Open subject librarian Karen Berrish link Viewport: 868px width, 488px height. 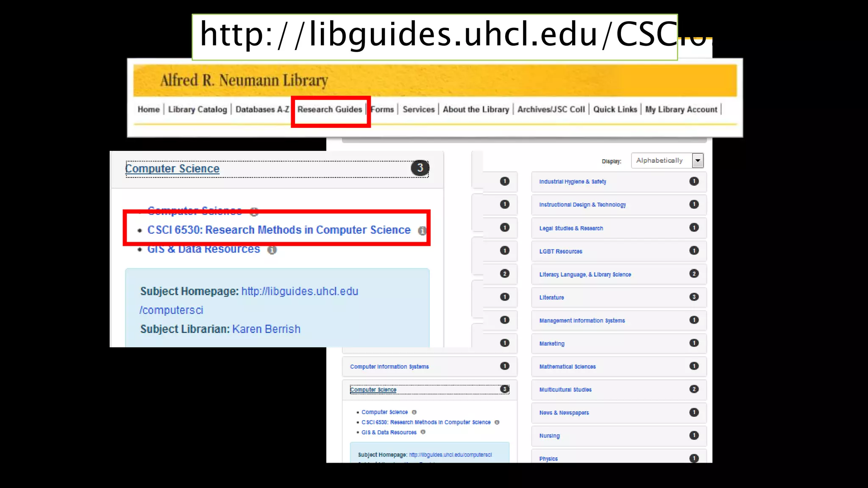click(266, 329)
